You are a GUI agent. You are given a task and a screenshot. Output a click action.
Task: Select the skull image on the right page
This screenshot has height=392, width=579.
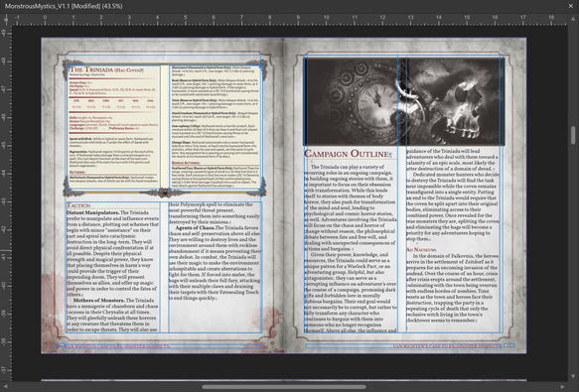[456, 101]
